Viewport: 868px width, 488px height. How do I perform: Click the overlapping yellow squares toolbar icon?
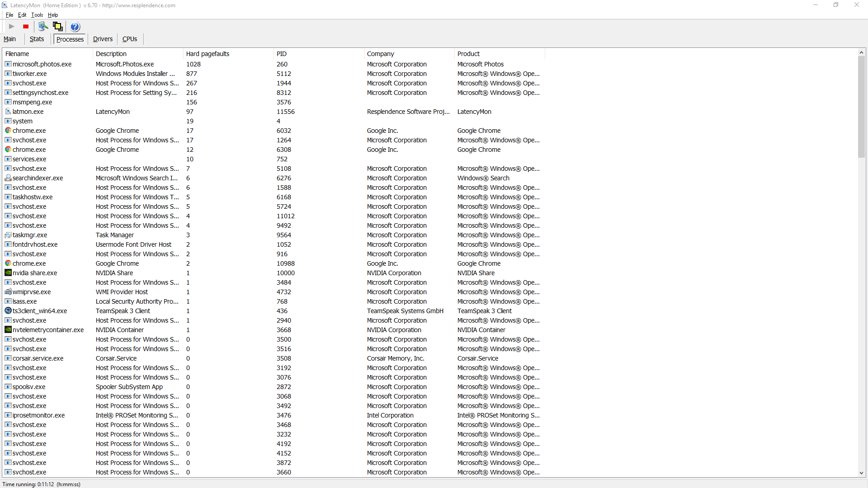[x=58, y=27]
